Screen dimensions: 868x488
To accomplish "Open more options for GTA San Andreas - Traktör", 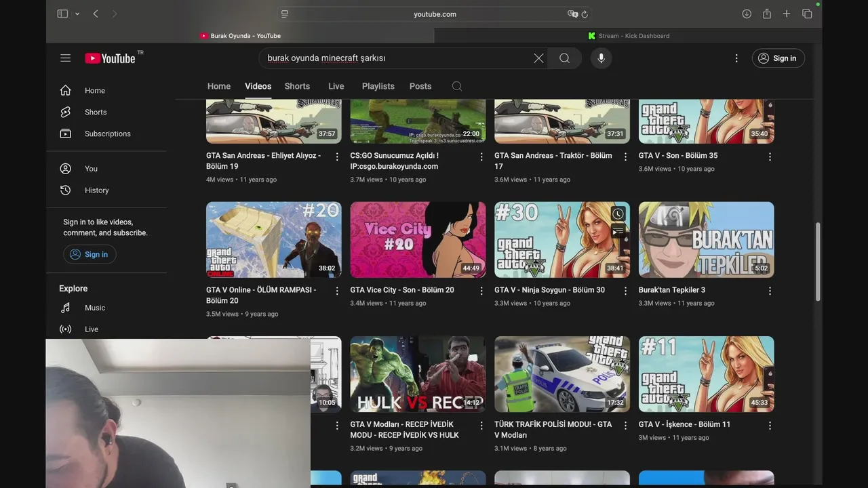I will [625, 157].
